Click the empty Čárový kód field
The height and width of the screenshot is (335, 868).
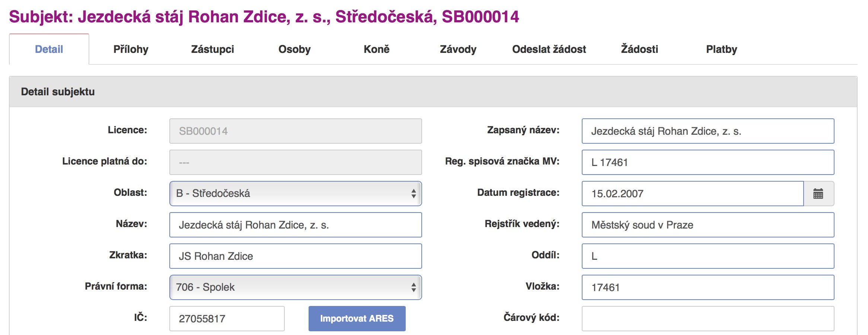(708, 319)
